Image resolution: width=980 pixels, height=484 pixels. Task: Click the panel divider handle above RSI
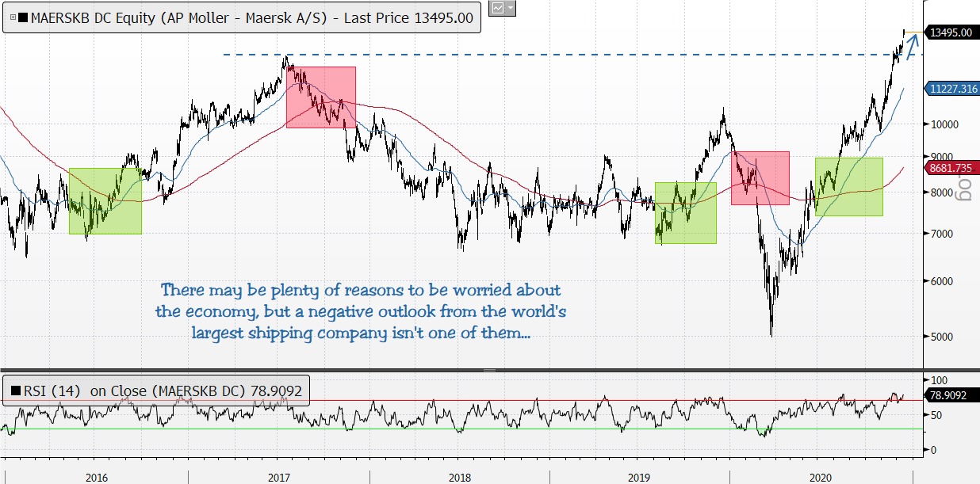click(x=489, y=371)
